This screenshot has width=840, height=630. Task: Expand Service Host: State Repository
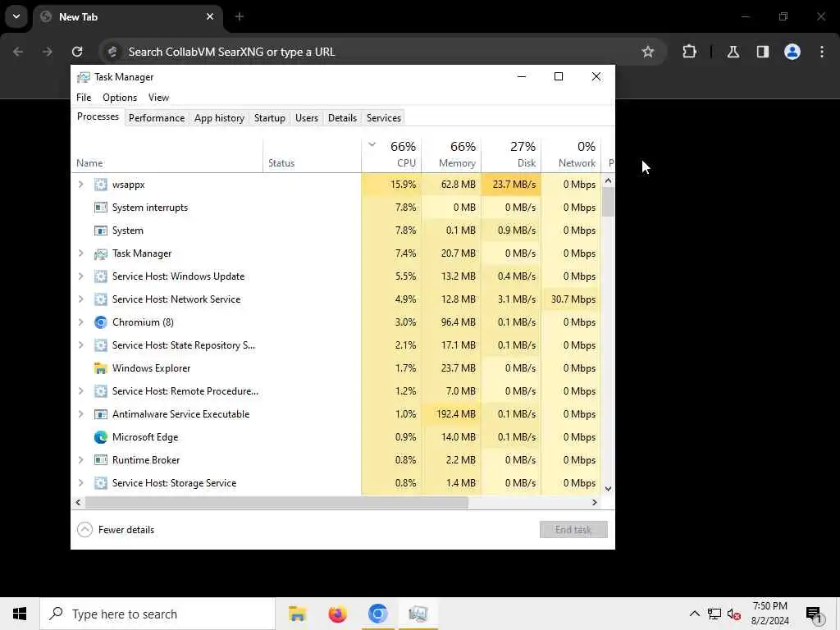pos(81,345)
